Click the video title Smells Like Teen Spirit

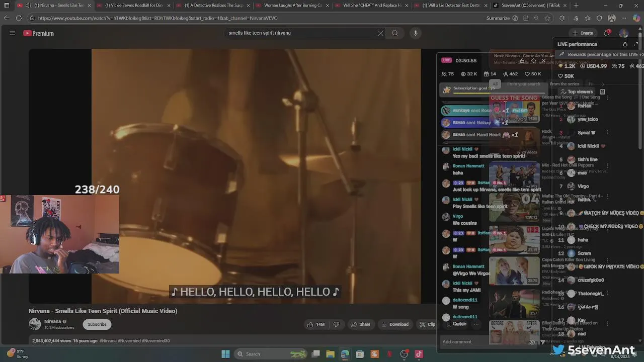click(103, 311)
